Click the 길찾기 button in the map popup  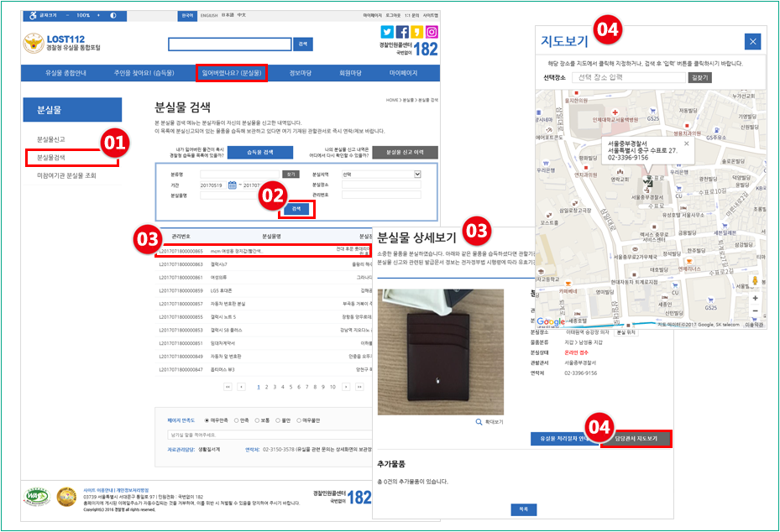[x=700, y=77]
